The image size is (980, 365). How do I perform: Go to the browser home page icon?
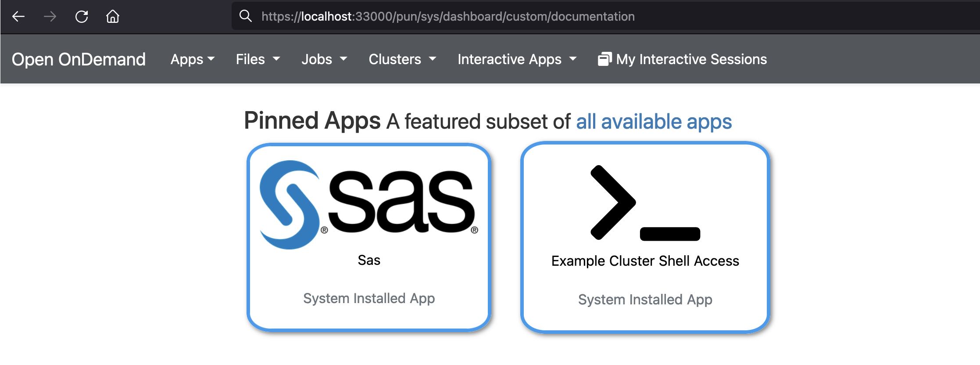(x=113, y=17)
